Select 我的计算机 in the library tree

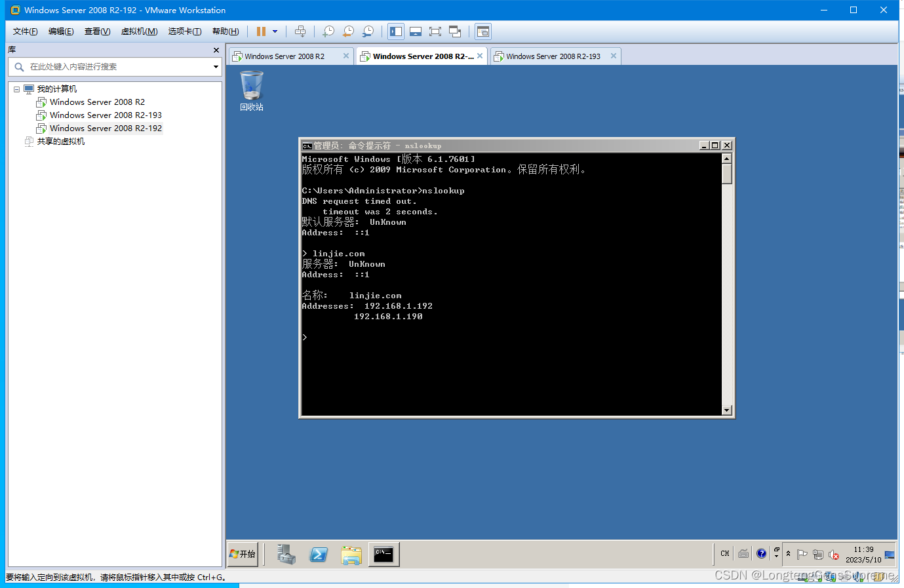(56, 89)
